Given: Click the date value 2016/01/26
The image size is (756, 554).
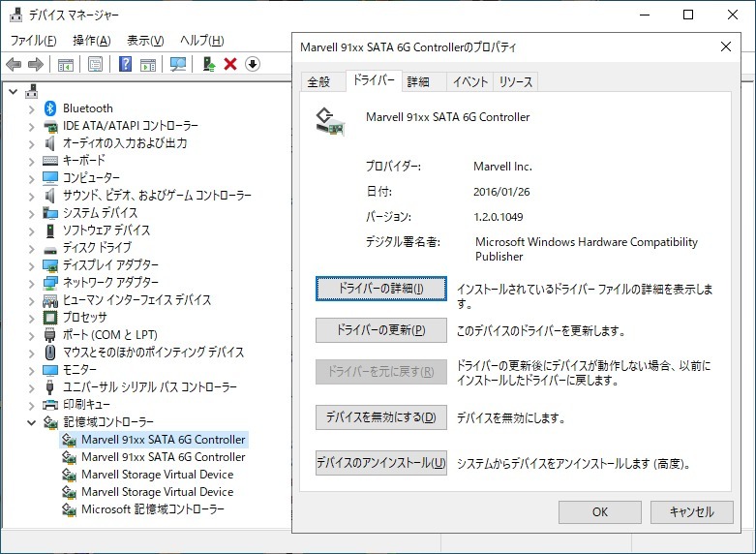Looking at the screenshot, I should [501, 192].
